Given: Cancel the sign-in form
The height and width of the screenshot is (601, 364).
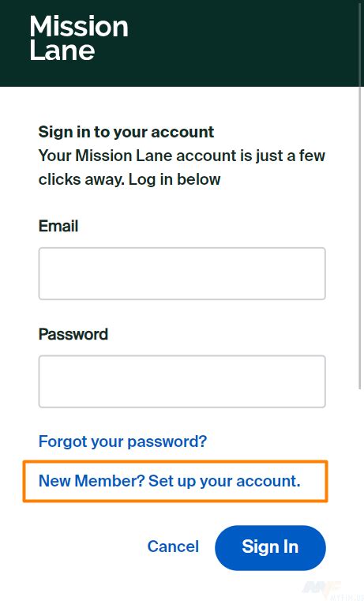Looking at the screenshot, I should [x=173, y=547].
